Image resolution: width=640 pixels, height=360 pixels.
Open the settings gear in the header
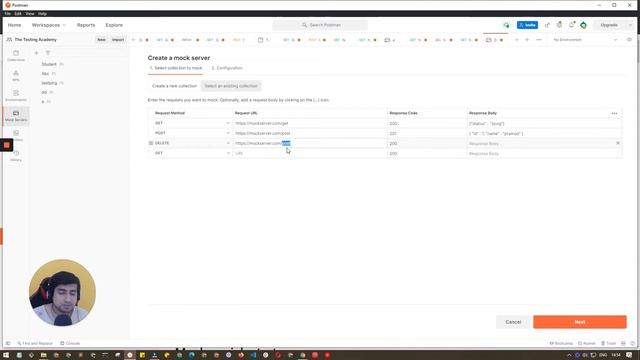point(559,25)
